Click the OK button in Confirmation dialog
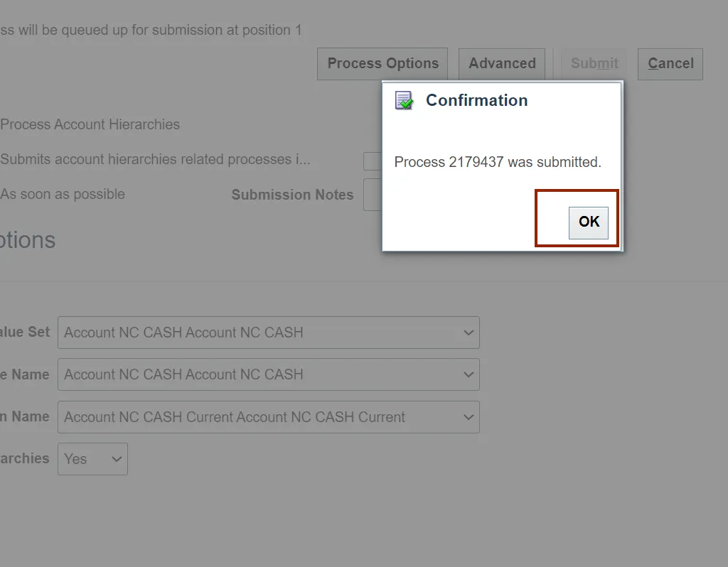 [x=589, y=222]
